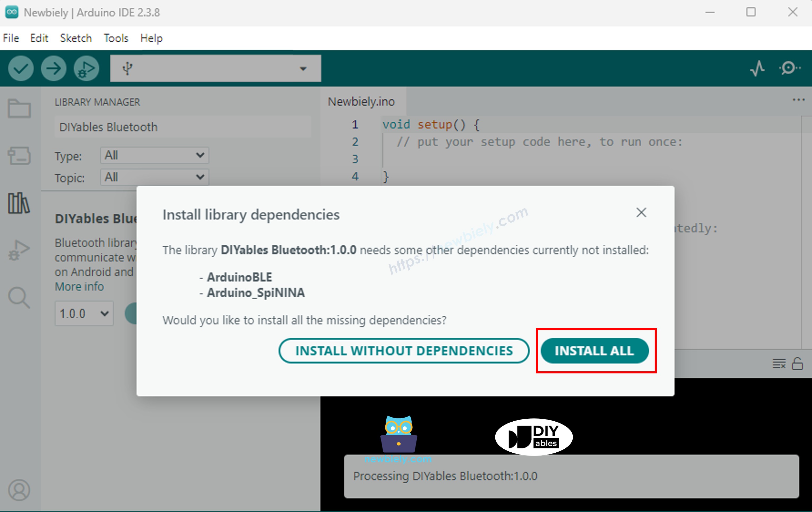Select the Start Debugging toolbar icon

(x=86, y=68)
